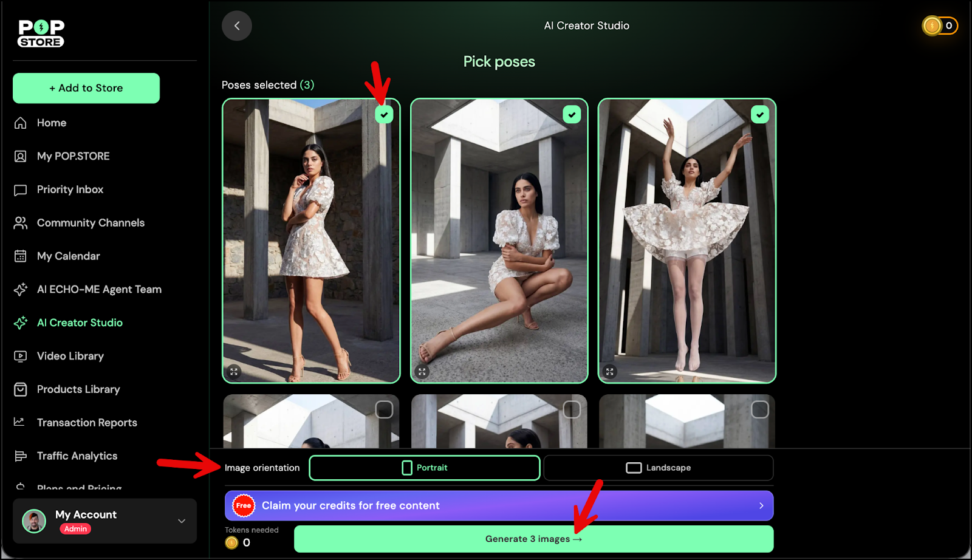Image resolution: width=972 pixels, height=560 pixels.
Task: Click the Add to Store button
Action: [x=86, y=88]
